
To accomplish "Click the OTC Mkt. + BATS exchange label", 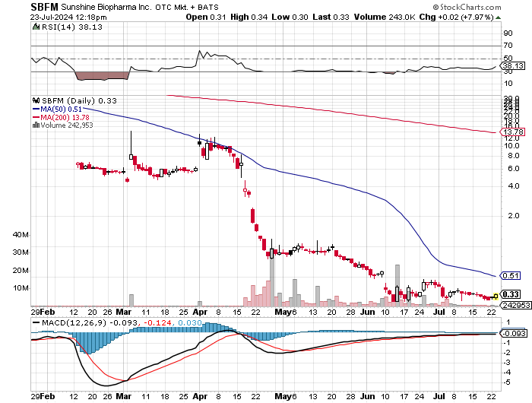I will (x=187, y=7).
